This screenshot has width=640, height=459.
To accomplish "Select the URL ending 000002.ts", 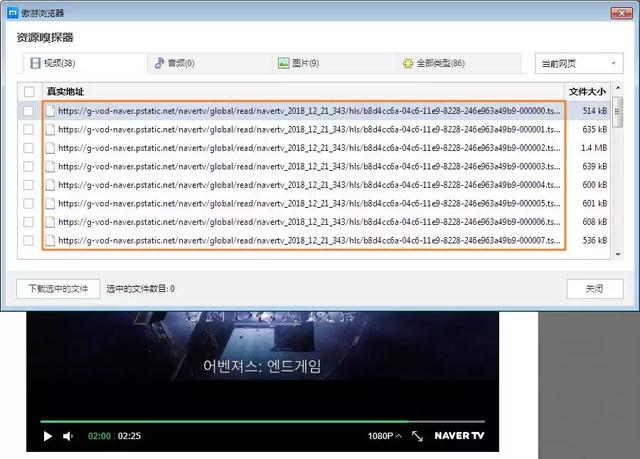I will click(x=309, y=148).
